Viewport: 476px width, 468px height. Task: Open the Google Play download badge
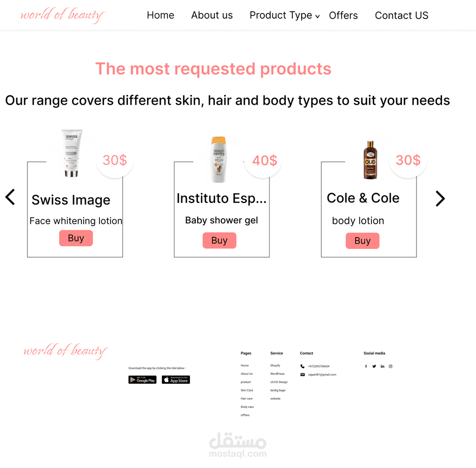point(142,380)
